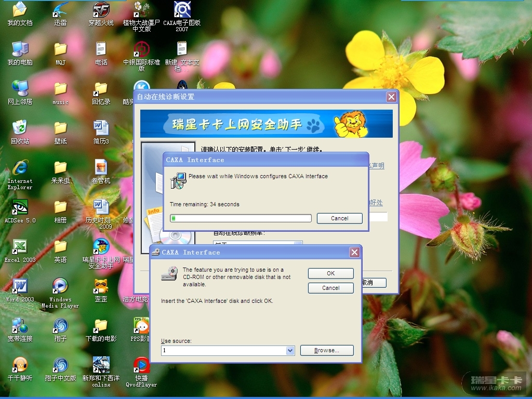Launch 快播 QvodPlayer shortcut

[141, 372]
